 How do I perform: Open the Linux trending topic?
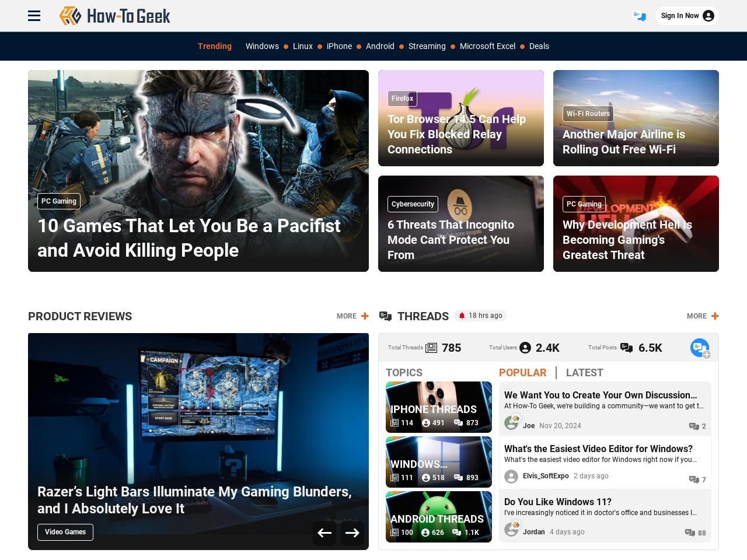tap(303, 46)
